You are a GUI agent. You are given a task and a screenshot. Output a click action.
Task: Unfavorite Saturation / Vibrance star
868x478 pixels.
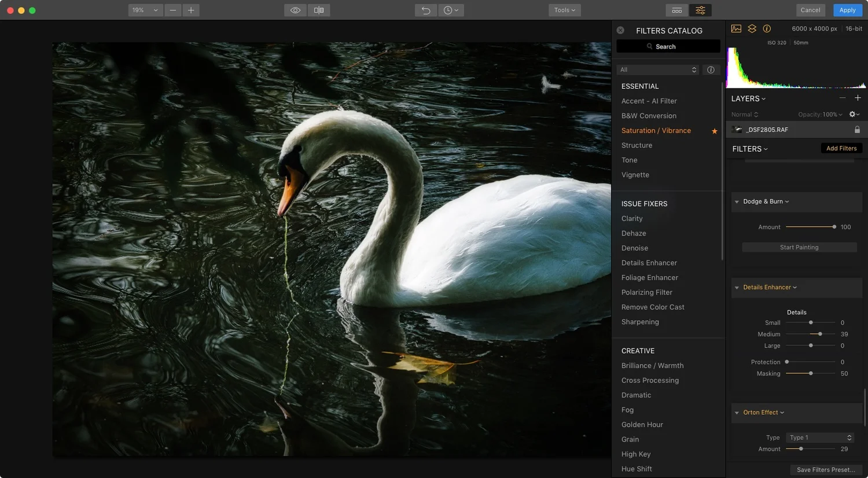(715, 131)
